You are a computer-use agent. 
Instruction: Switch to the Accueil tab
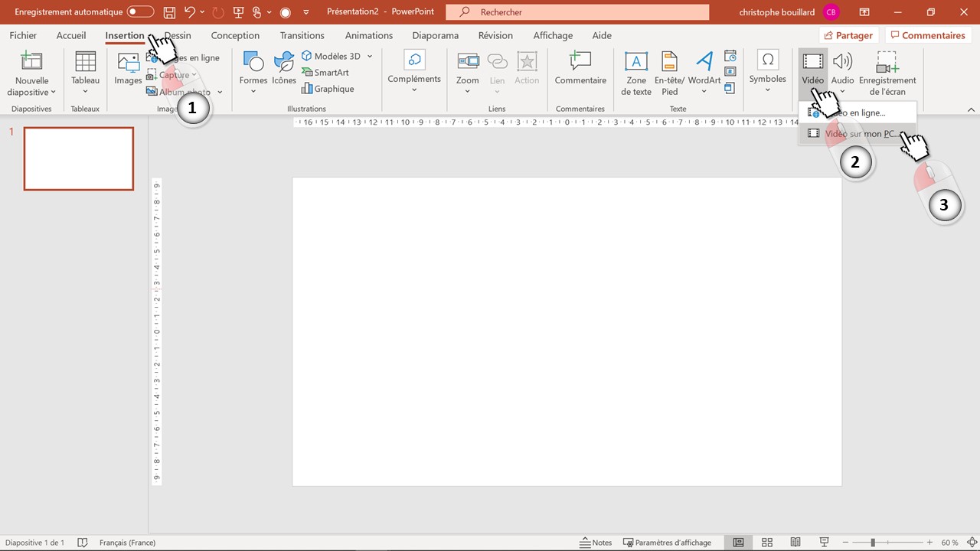click(71, 35)
